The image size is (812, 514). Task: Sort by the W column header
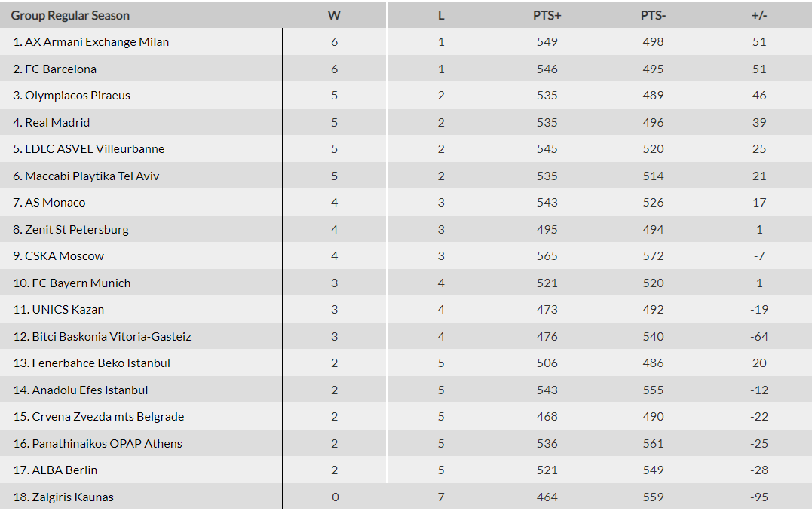point(334,15)
